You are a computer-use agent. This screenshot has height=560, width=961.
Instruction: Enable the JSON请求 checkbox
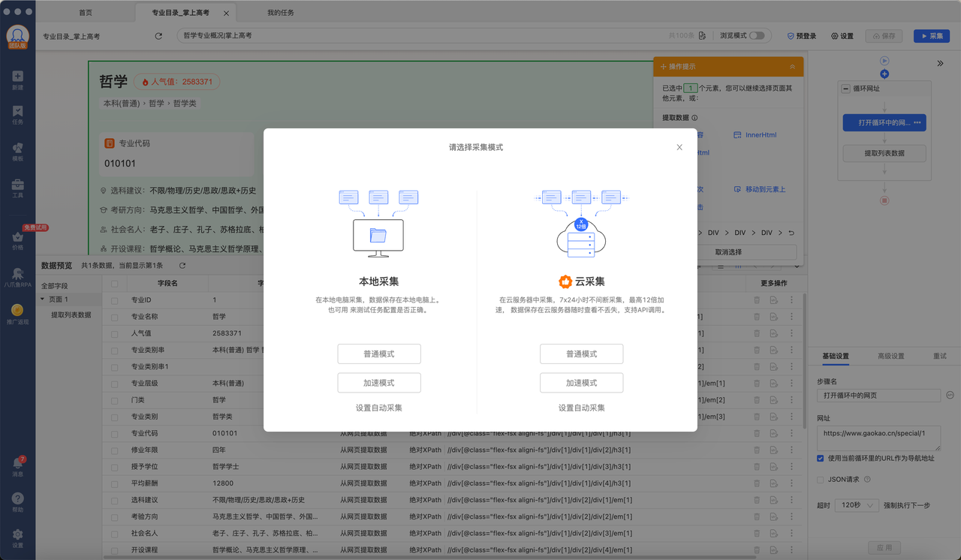click(x=821, y=480)
